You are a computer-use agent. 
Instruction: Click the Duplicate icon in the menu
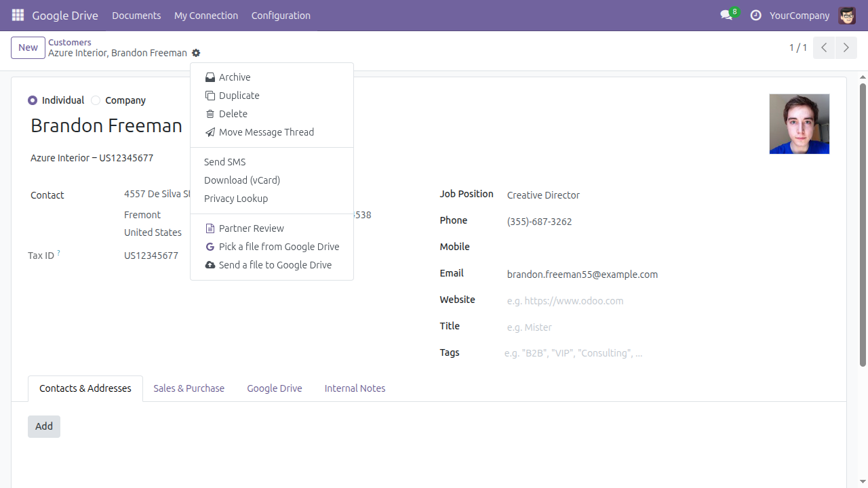[210, 96]
